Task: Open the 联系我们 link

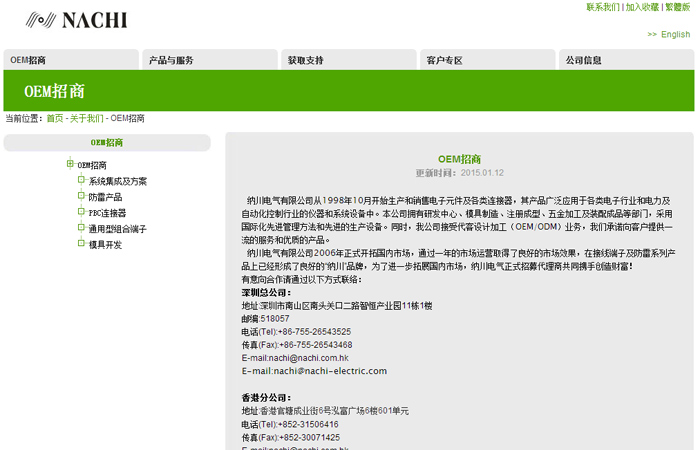Action: coord(603,7)
